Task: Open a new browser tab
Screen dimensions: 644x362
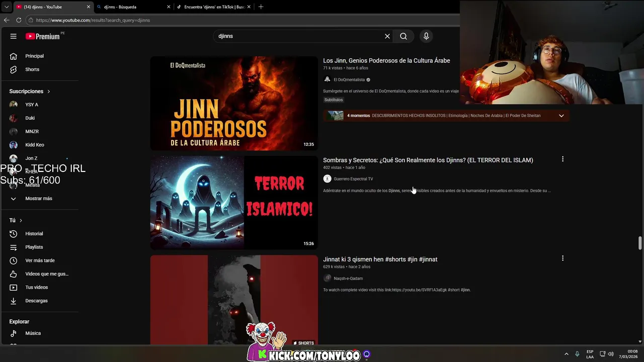Action: pos(261,7)
